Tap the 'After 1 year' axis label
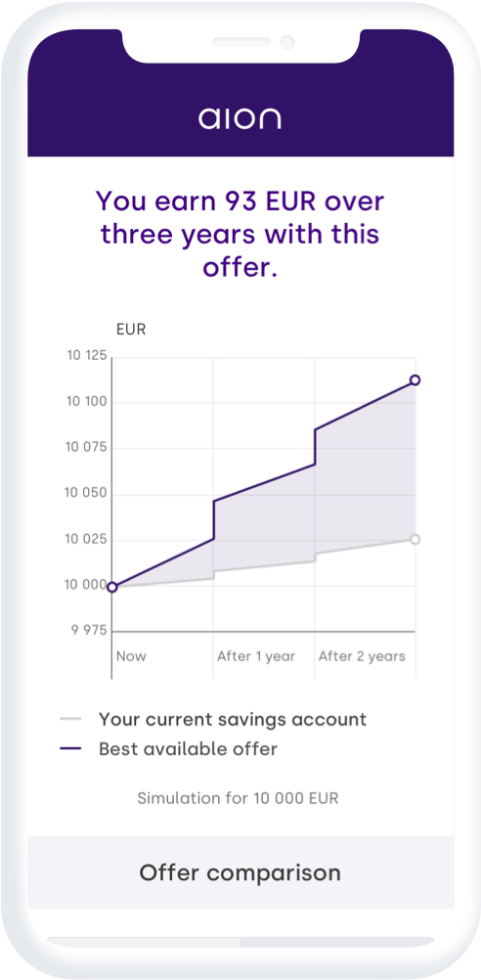This screenshot has height=980, width=481. pos(256,656)
